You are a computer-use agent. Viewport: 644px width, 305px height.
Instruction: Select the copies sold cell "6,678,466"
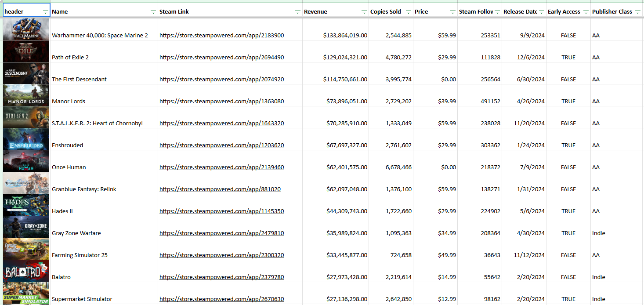tap(391, 161)
